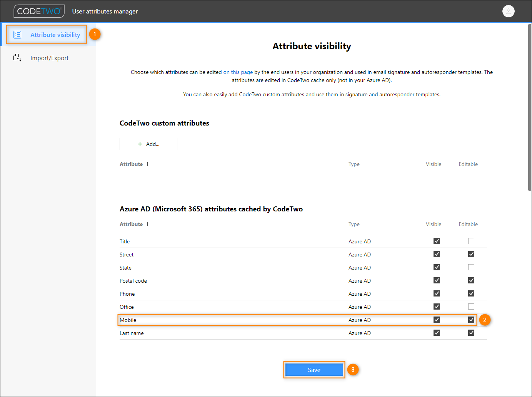Click the 'User attributes manager' header title
532x397 pixels.
(105, 11)
